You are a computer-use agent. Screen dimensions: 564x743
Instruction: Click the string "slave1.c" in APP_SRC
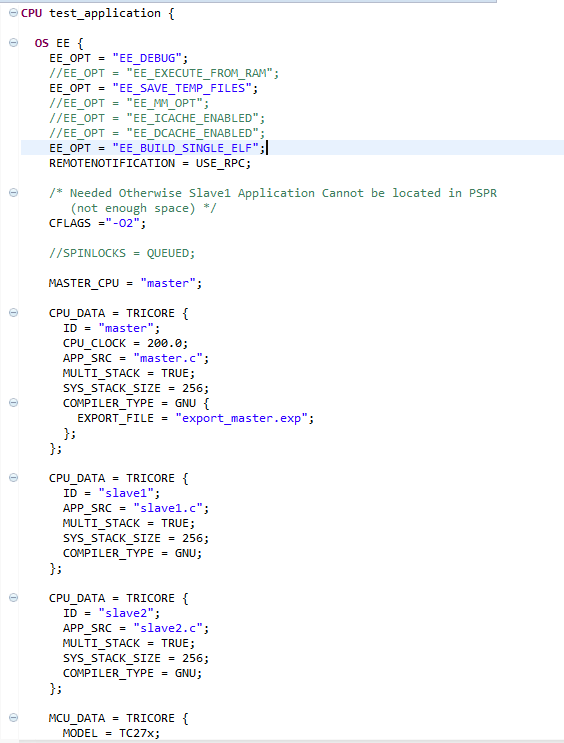point(168,508)
